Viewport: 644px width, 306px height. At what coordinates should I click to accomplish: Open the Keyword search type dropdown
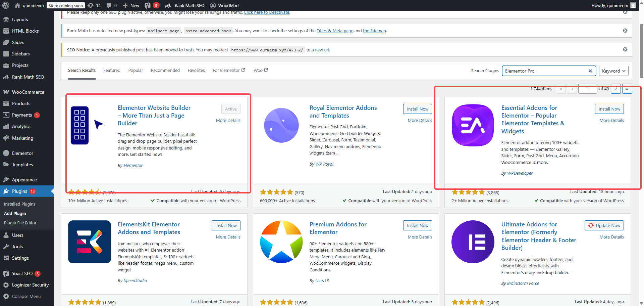point(613,71)
